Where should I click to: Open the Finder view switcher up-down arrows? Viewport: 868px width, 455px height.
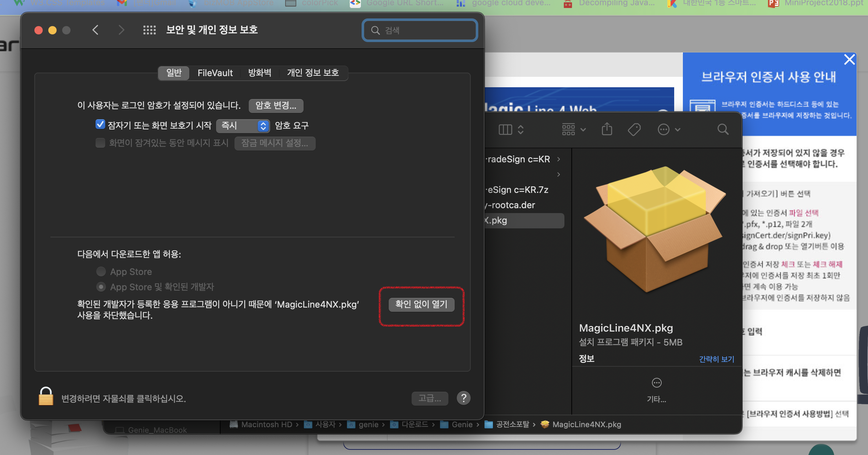coord(520,130)
